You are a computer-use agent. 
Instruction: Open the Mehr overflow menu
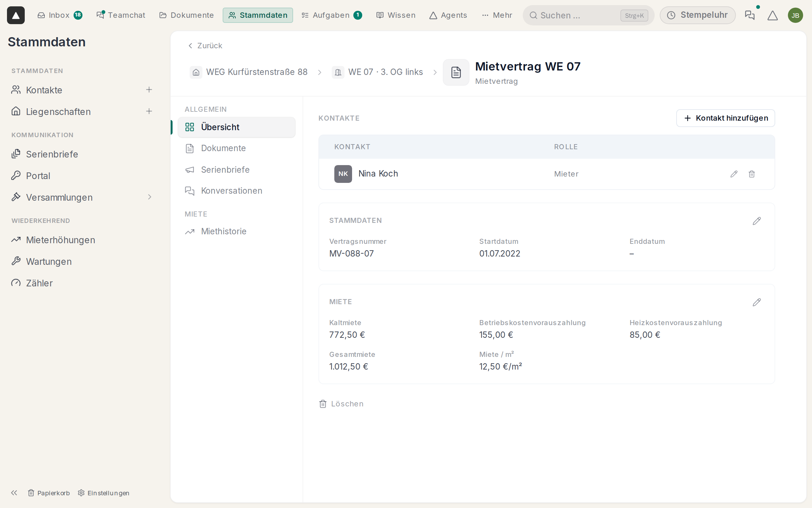[x=497, y=15]
